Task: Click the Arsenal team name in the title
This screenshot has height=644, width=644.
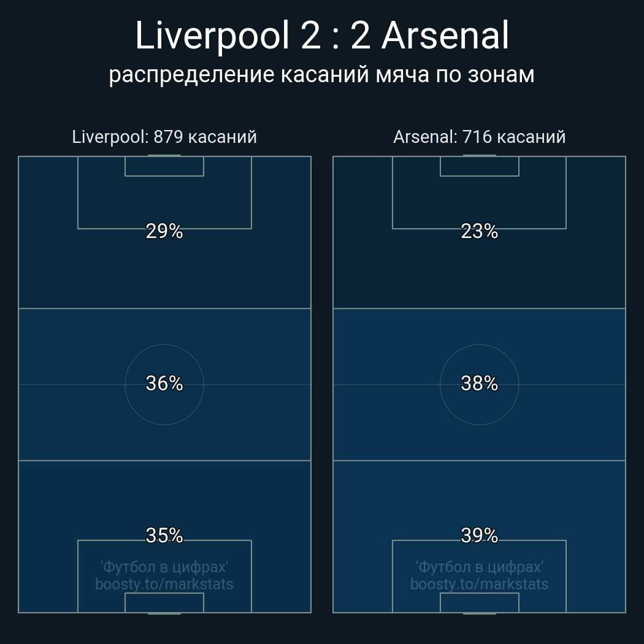Action: coord(445,36)
